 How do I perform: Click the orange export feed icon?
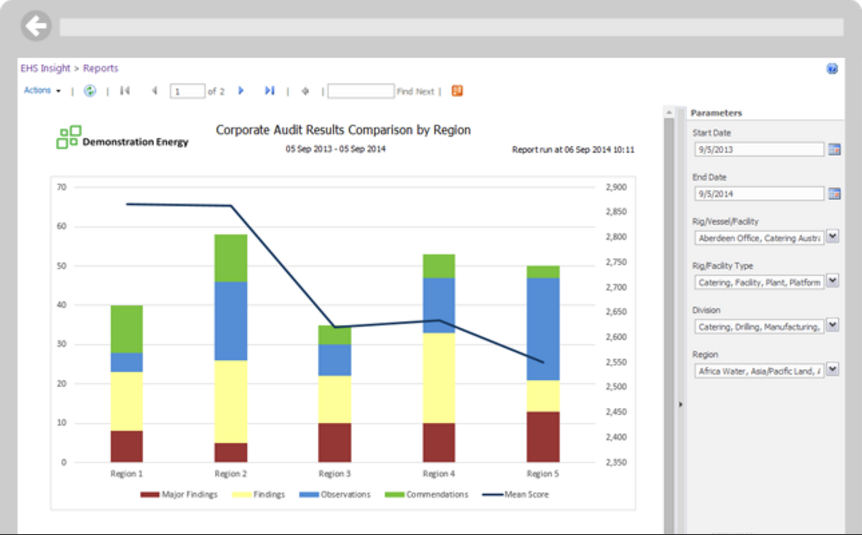pyautogui.click(x=457, y=91)
